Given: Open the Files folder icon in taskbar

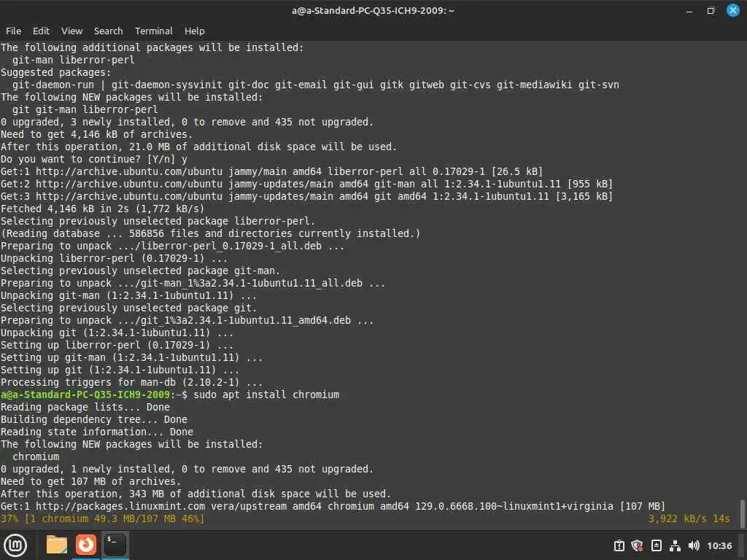Looking at the screenshot, I should (x=57, y=545).
